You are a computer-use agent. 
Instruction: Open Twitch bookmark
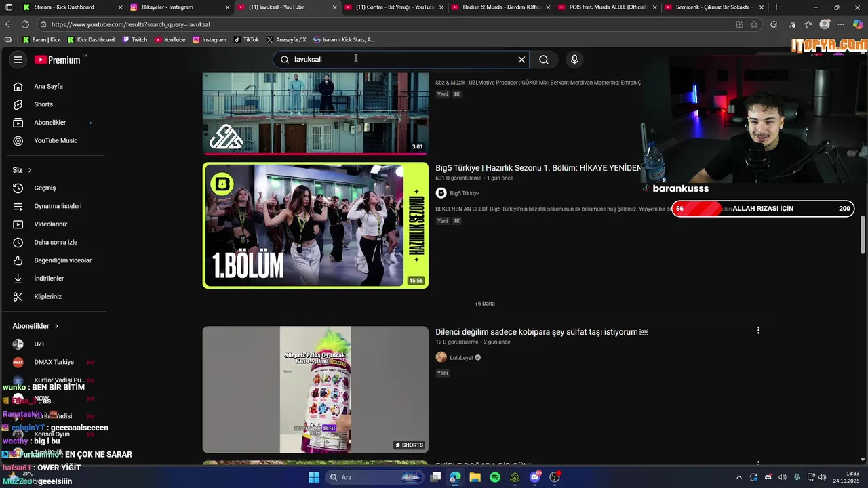(x=135, y=39)
